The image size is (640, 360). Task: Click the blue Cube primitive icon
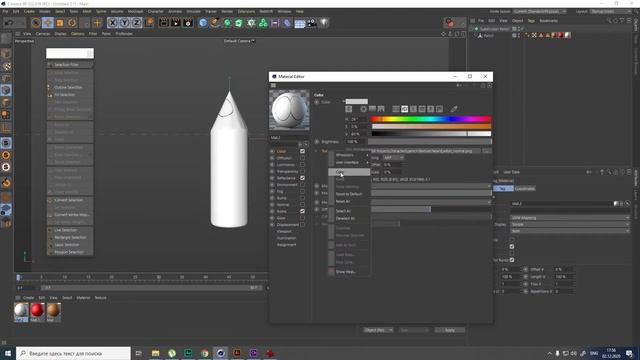(x=203, y=23)
